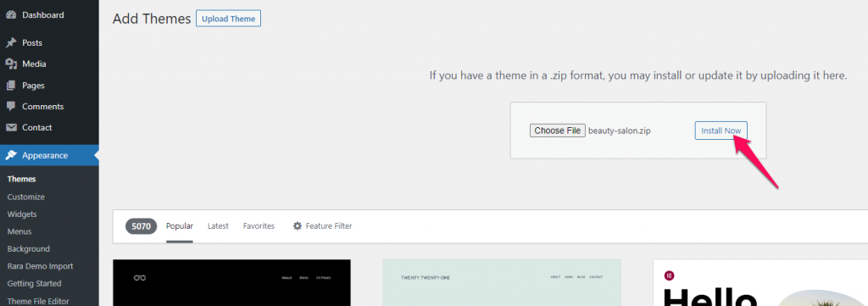Open Theme File Editor
The height and width of the screenshot is (306, 868).
38,301
